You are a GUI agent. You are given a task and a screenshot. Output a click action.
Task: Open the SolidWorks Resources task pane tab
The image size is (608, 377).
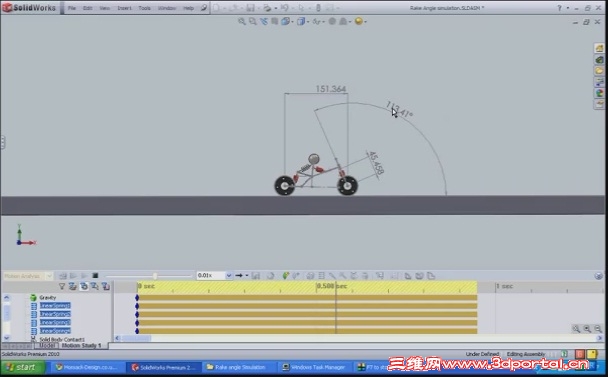599,48
